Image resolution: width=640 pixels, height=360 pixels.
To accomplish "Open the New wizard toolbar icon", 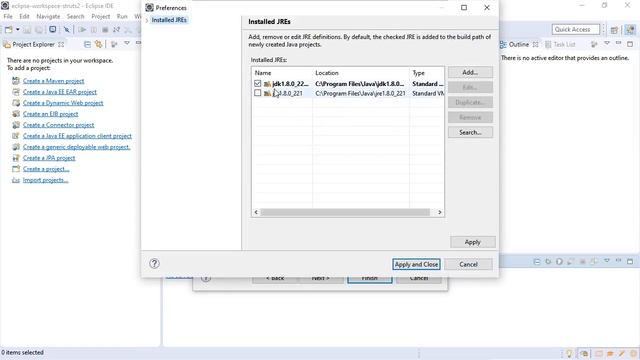I will [x=9, y=30].
